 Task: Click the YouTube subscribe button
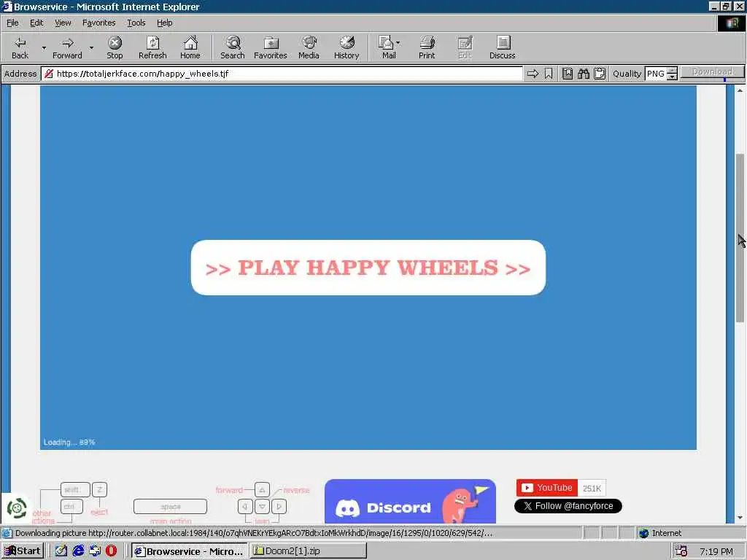tap(547, 488)
